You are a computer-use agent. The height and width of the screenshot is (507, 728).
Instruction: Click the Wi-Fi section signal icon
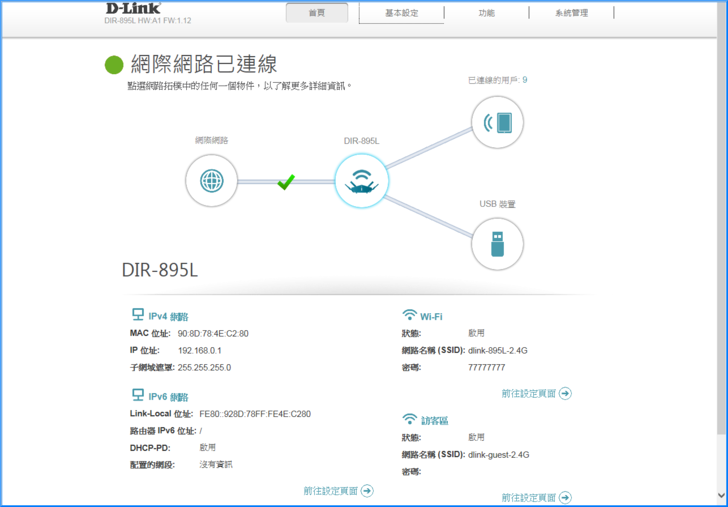tap(409, 315)
